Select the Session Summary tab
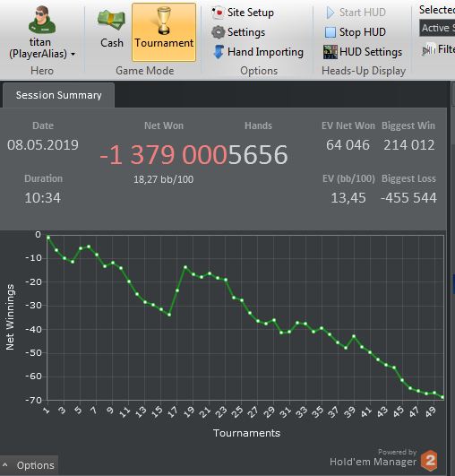This screenshot has height=476, width=455. click(x=58, y=95)
